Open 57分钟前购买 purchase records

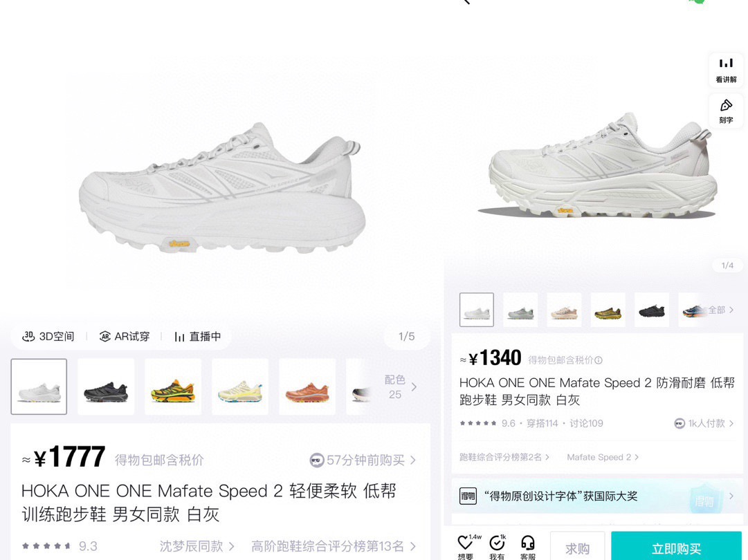[363, 460]
